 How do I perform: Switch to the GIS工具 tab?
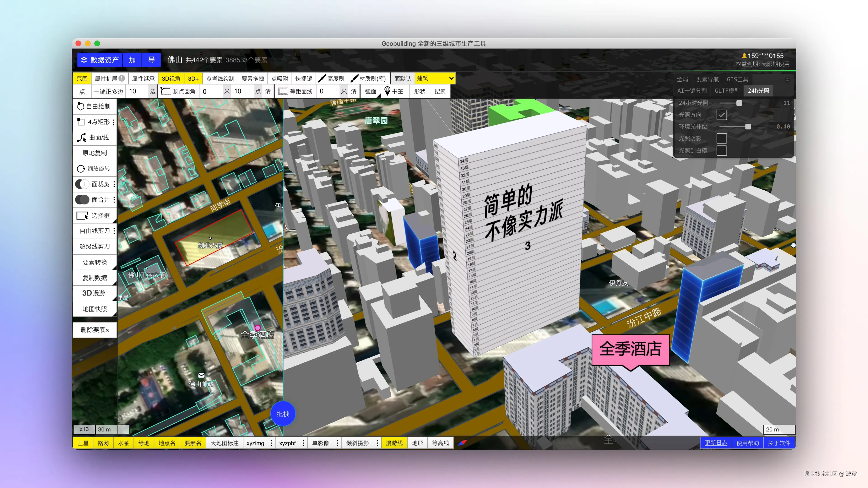tap(737, 79)
